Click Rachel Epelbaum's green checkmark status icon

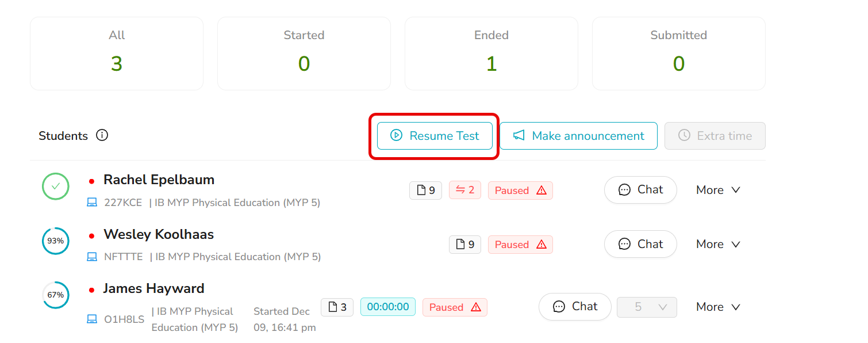(x=56, y=187)
